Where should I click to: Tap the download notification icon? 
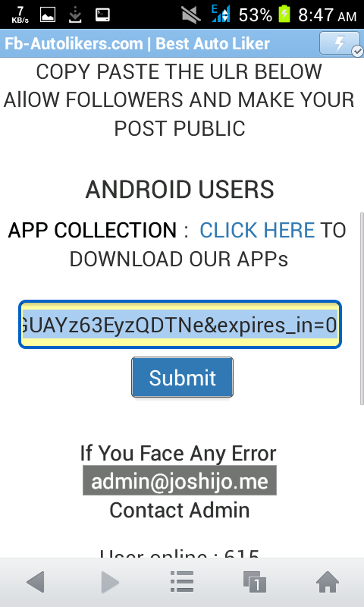click(x=75, y=14)
